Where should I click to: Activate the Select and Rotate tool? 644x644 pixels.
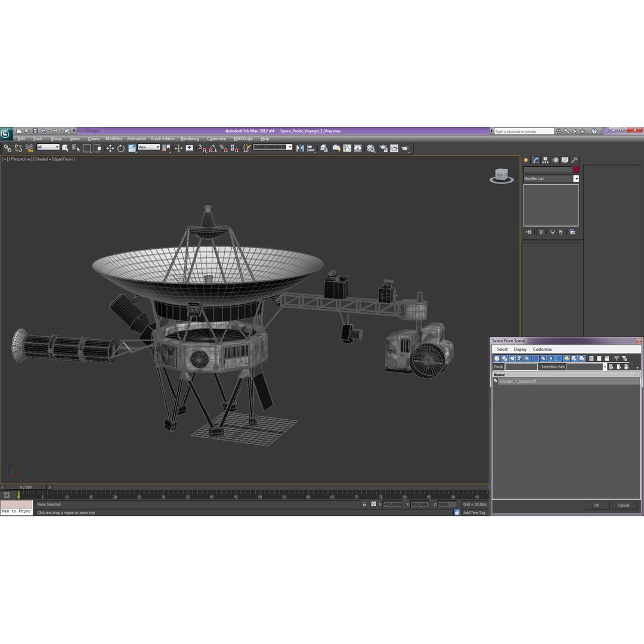click(x=120, y=148)
